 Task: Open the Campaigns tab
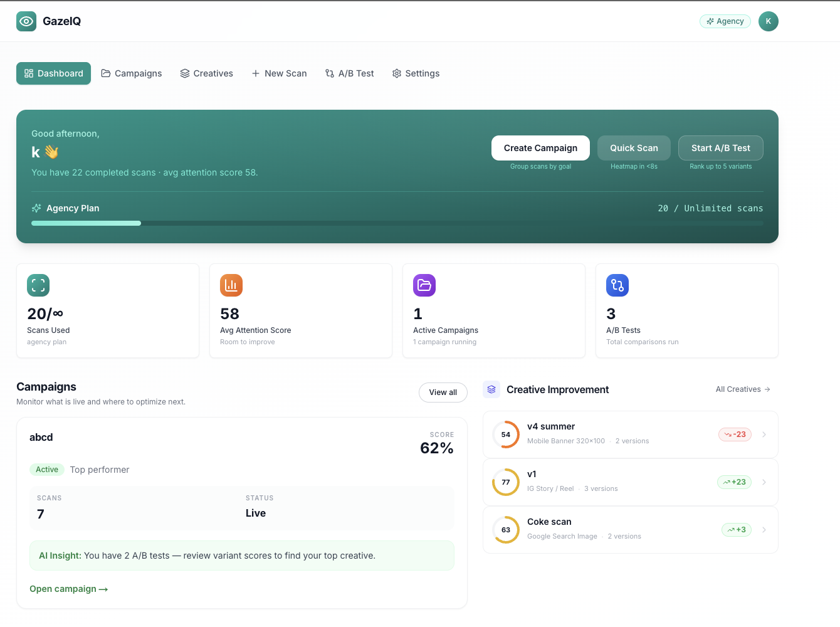[132, 73]
